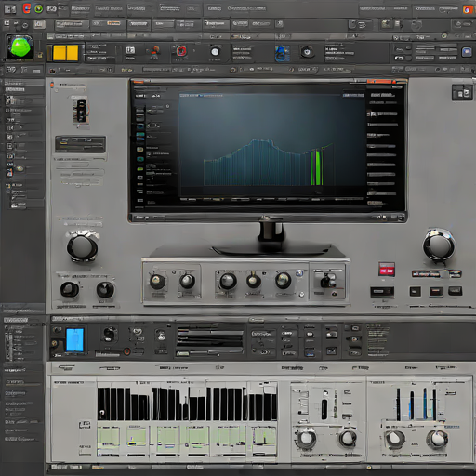Click the blue headphone icon in toolbar

tap(283, 53)
